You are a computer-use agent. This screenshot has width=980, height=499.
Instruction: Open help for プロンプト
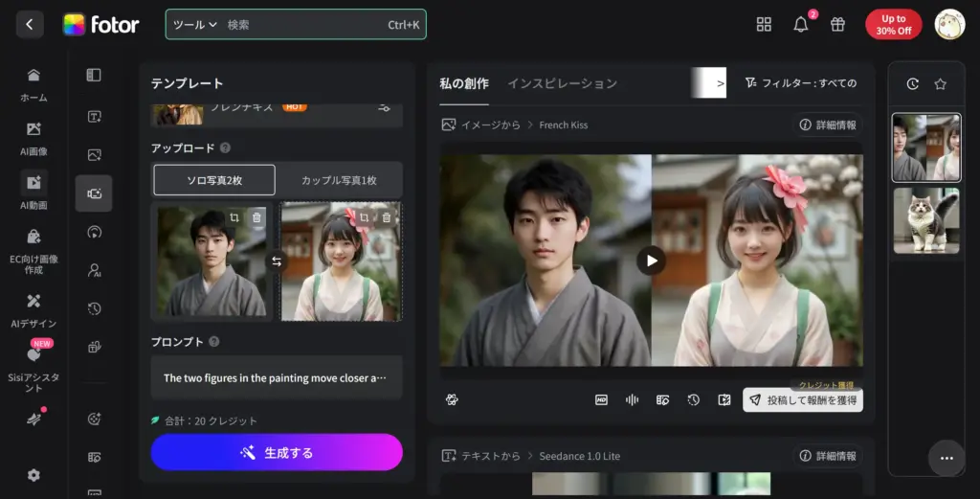coord(213,341)
